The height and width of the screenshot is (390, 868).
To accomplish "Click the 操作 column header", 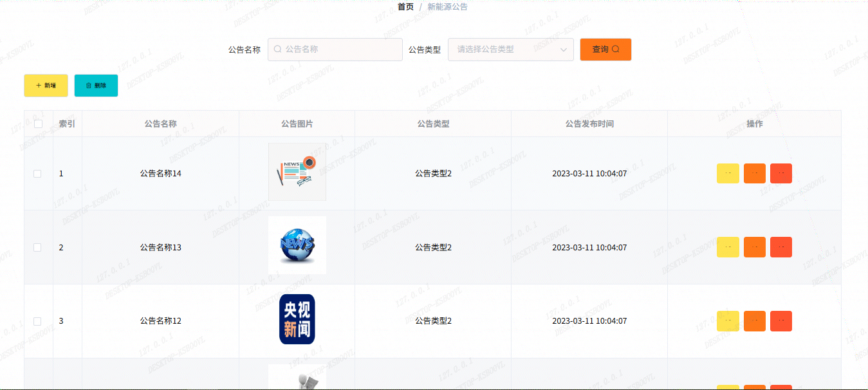I will pos(755,124).
